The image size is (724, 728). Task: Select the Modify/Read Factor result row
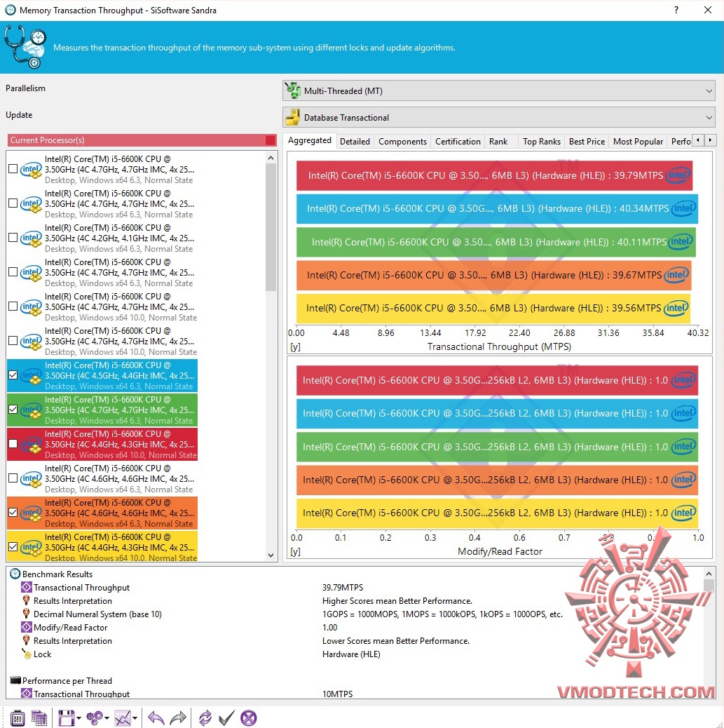(x=71, y=627)
